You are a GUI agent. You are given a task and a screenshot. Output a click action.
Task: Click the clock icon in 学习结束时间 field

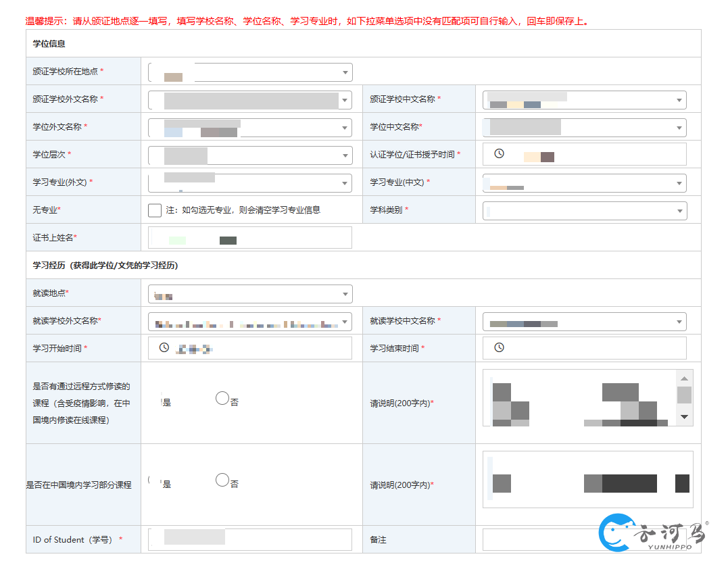coord(499,348)
